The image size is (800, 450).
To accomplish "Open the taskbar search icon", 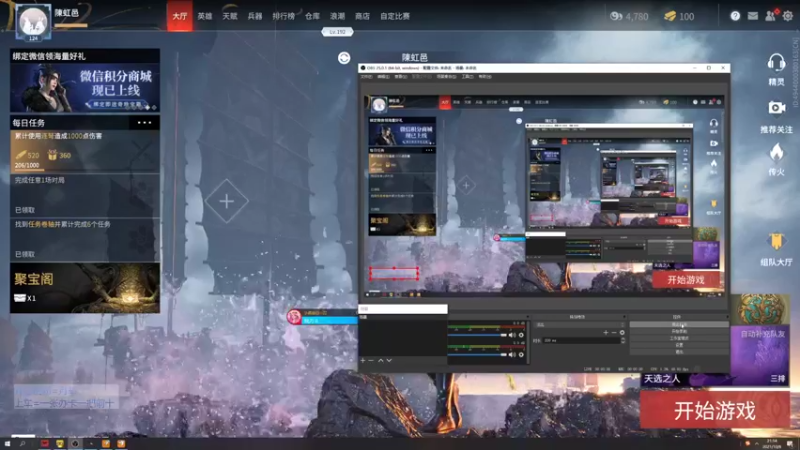I will [x=22, y=444].
